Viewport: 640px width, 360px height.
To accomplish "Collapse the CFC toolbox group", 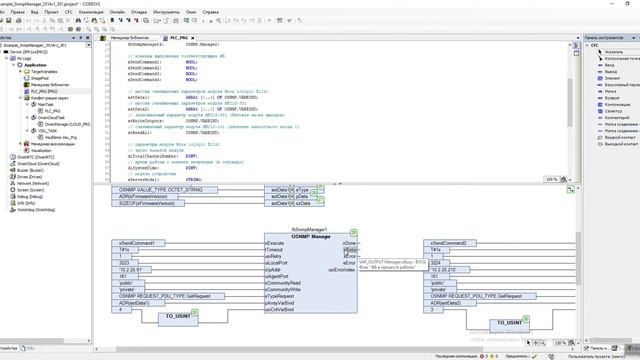I will point(587,45).
